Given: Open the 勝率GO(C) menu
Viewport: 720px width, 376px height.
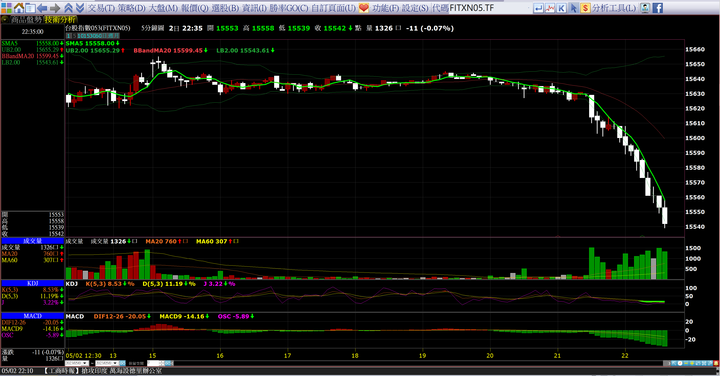Looking at the screenshot, I should coord(289,8).
